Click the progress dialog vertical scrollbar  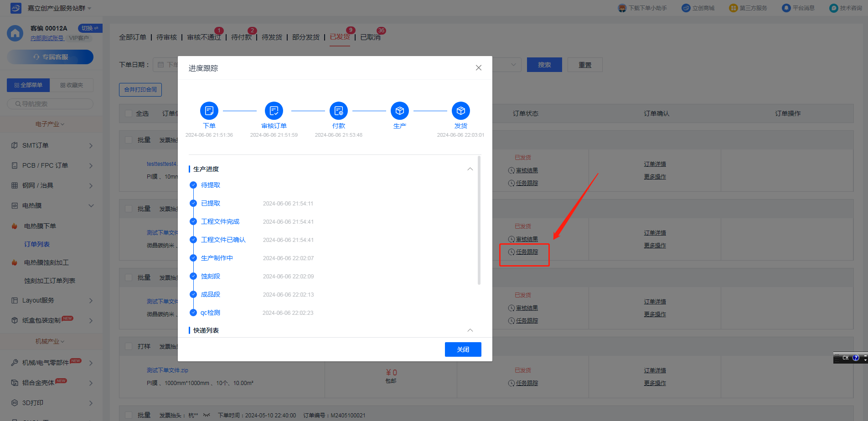(x=479, y=220)
